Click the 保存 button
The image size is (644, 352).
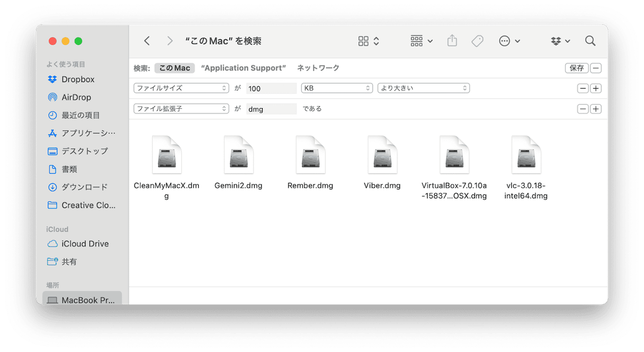577,68
